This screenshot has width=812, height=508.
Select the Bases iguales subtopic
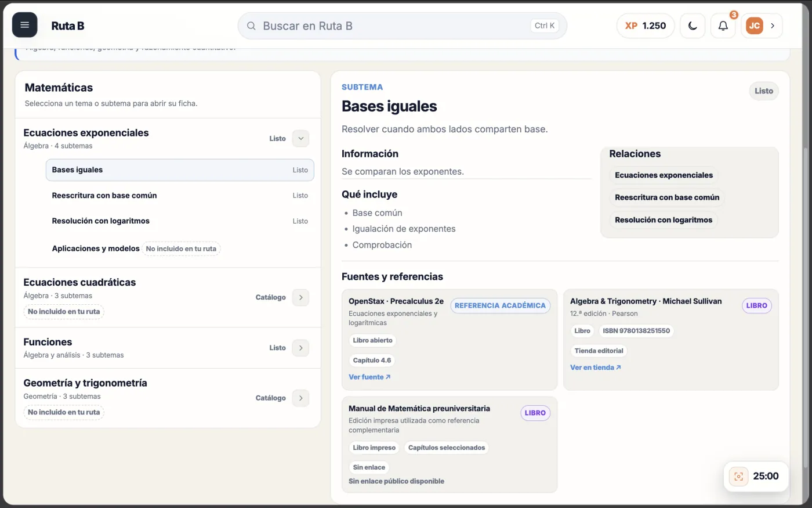pyautogui.click(x=180, y=170)
